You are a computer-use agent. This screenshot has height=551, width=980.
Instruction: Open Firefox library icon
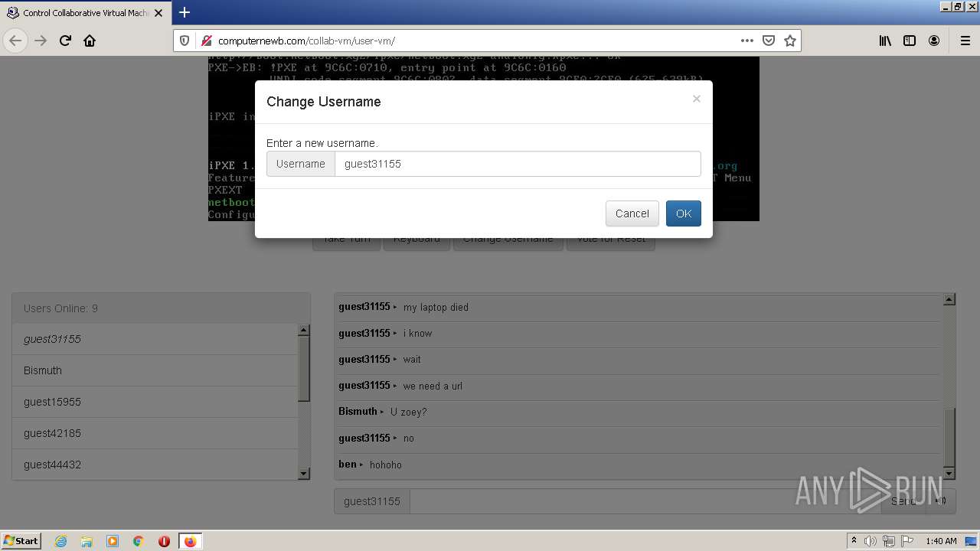coord(885,41)
